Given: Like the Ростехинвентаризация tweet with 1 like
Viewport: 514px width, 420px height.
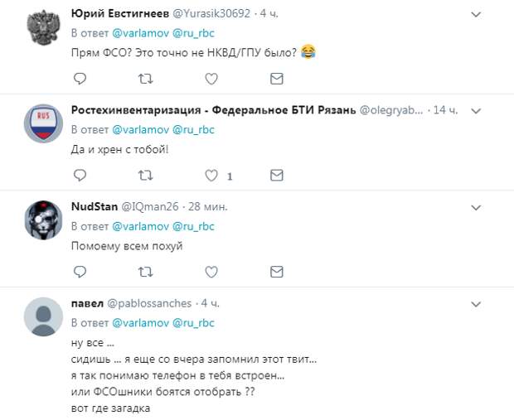Looking at the screenshot, I should pyautogui.click(x=211, y=175).
